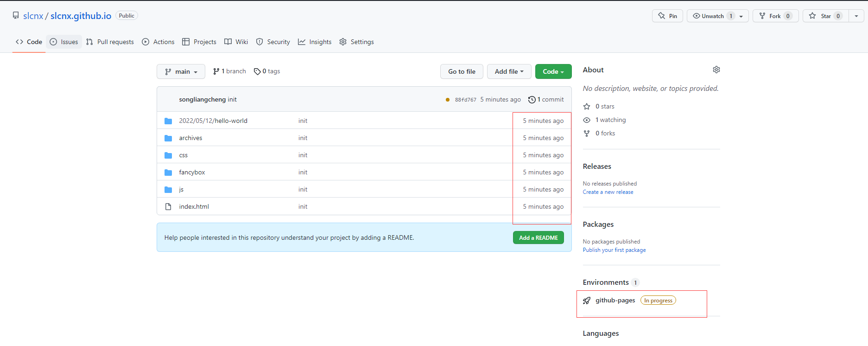868x346 pixels.
Task: Open the js folder
Action: tap(181, 189)
